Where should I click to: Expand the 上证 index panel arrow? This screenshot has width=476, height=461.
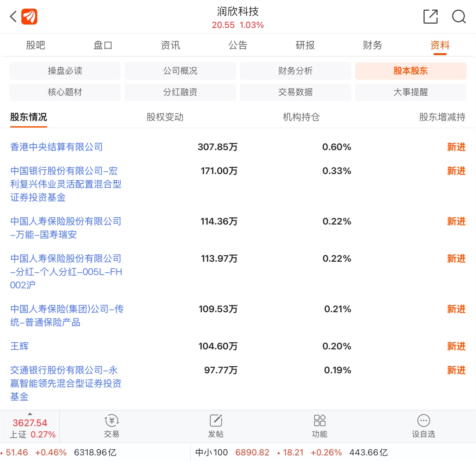click(x=30, y=414)
